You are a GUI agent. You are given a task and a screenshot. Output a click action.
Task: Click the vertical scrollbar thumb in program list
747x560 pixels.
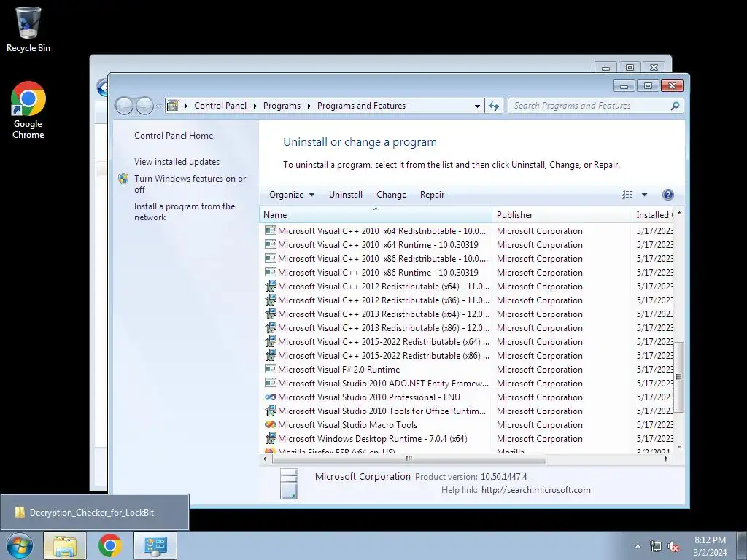pos(679,377)
